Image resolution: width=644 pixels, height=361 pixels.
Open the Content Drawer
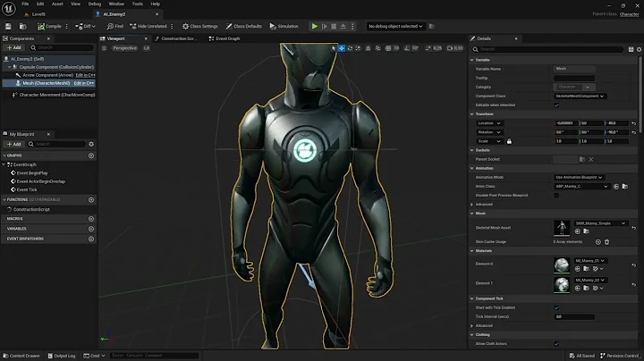pyautogui.click(x=21, y=356)
